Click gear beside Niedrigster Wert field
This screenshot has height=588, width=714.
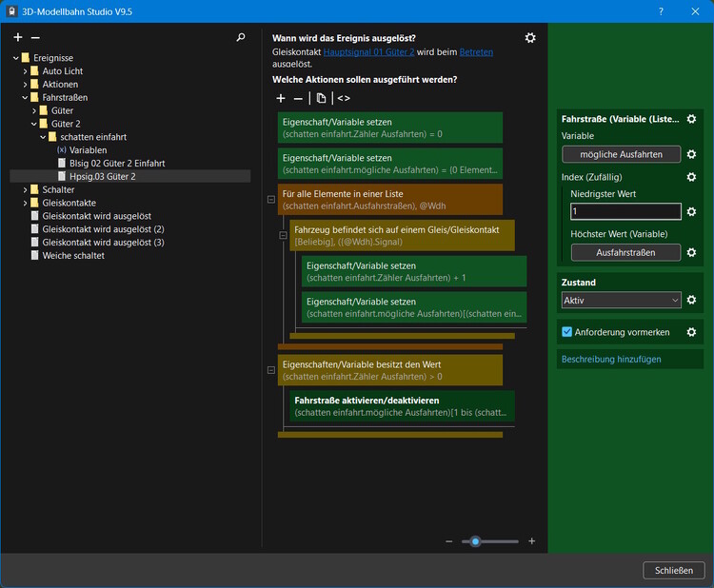point(692,211)
